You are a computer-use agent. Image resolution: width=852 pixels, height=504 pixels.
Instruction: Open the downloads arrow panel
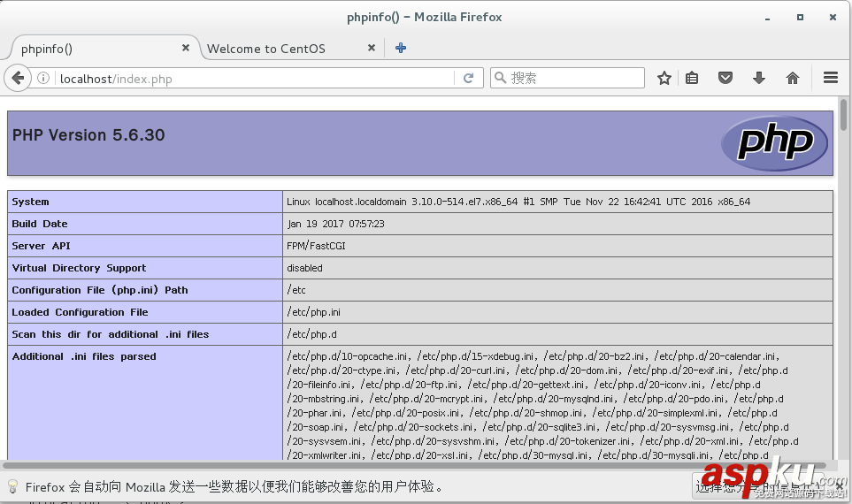(x=759, y=78)
